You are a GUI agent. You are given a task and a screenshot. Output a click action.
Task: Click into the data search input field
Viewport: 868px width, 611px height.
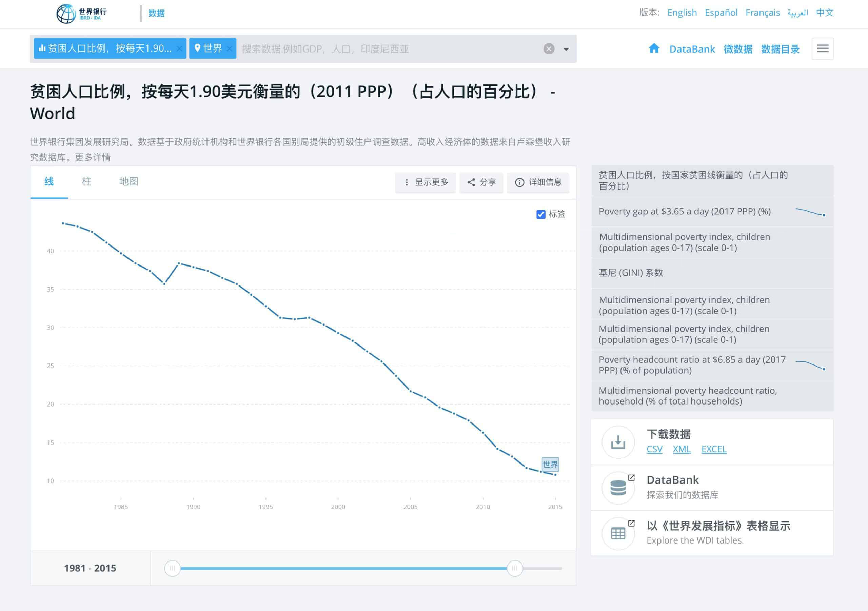tap(389, 49)
